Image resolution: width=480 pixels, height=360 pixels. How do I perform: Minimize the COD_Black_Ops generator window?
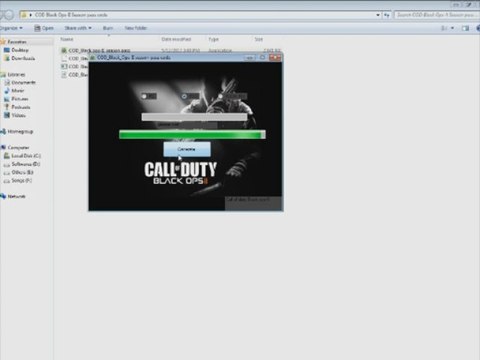click(x=249, y=58)
